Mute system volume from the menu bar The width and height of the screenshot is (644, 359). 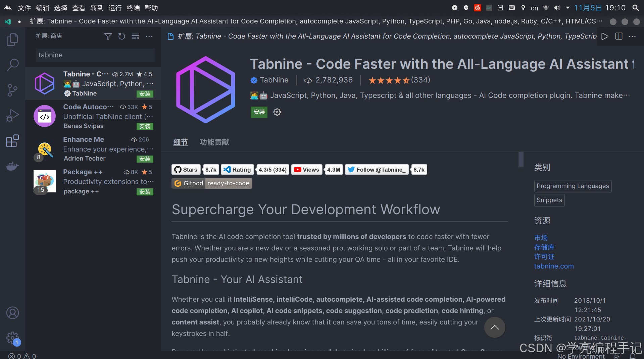pos(557,8)
